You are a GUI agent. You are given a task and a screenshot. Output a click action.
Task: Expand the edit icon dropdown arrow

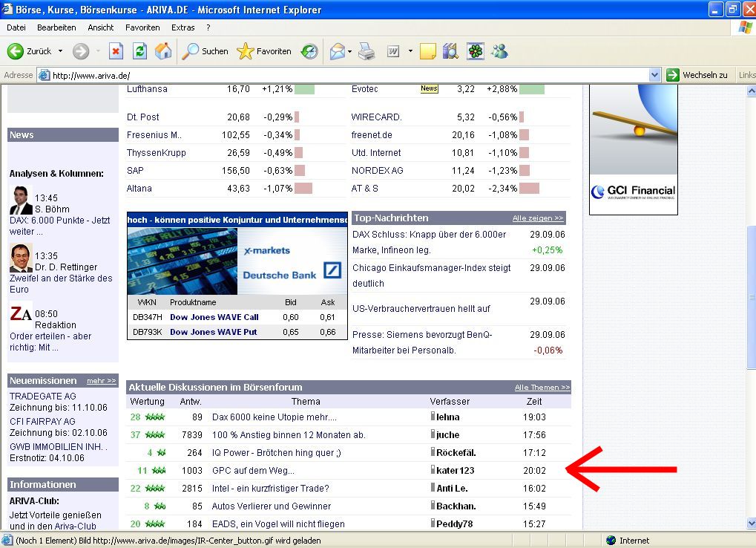click(x=410, y=51)
